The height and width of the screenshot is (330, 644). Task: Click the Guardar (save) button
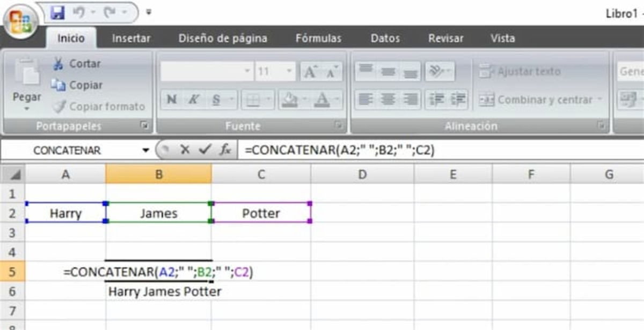pos(57,12)
